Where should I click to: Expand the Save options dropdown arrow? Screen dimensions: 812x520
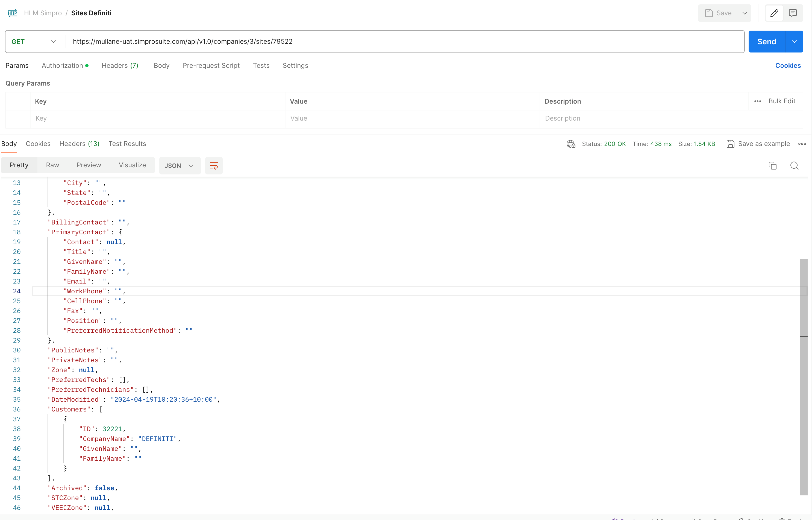745,13
